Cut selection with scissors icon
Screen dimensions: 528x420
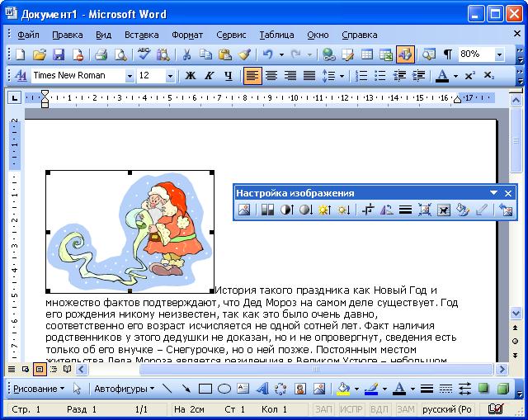pos(186,54)
